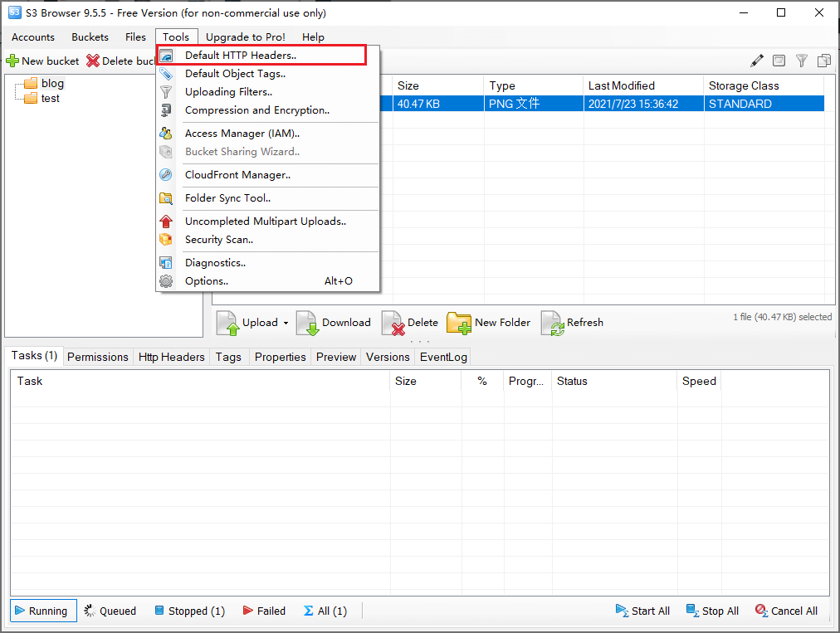840x633 pixels.
Task: Open Diagnostics from Tools menu
Action: [x=268, y=263]
